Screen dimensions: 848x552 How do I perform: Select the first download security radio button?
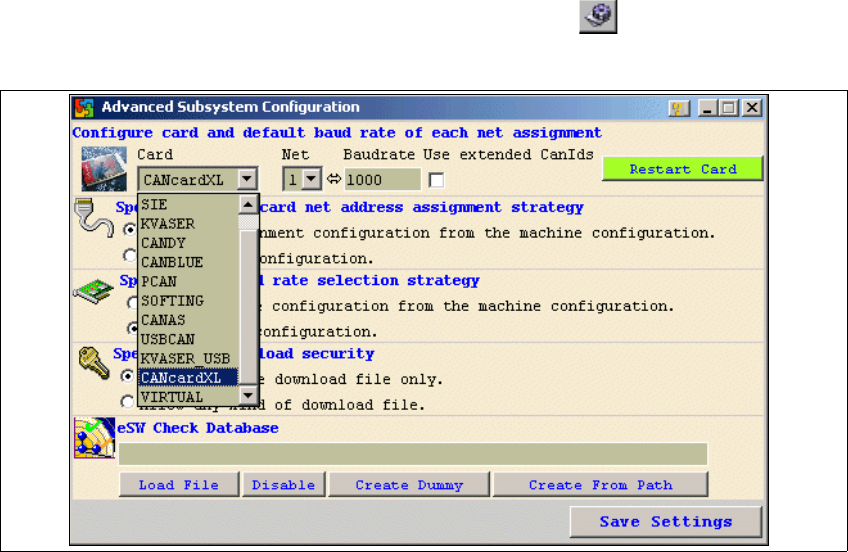tap(128, 376)
